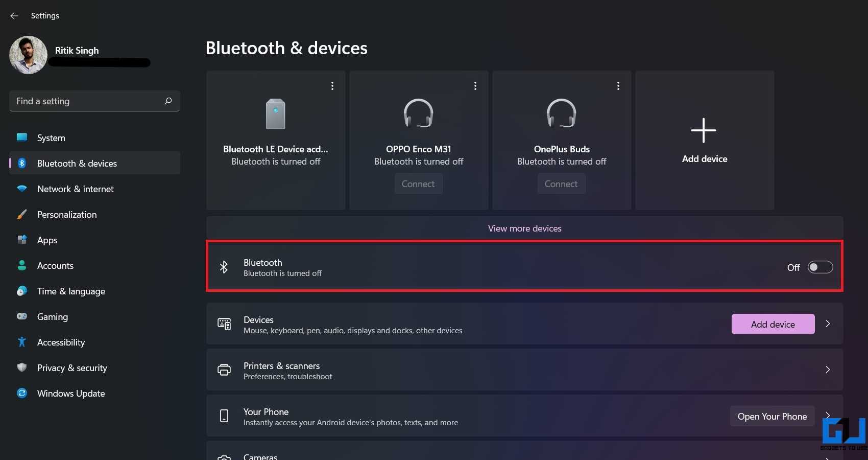Select Bluetooth & devices in sidebar
The height and width of the screenshot is (460, 868).
[x=94, y=164]
